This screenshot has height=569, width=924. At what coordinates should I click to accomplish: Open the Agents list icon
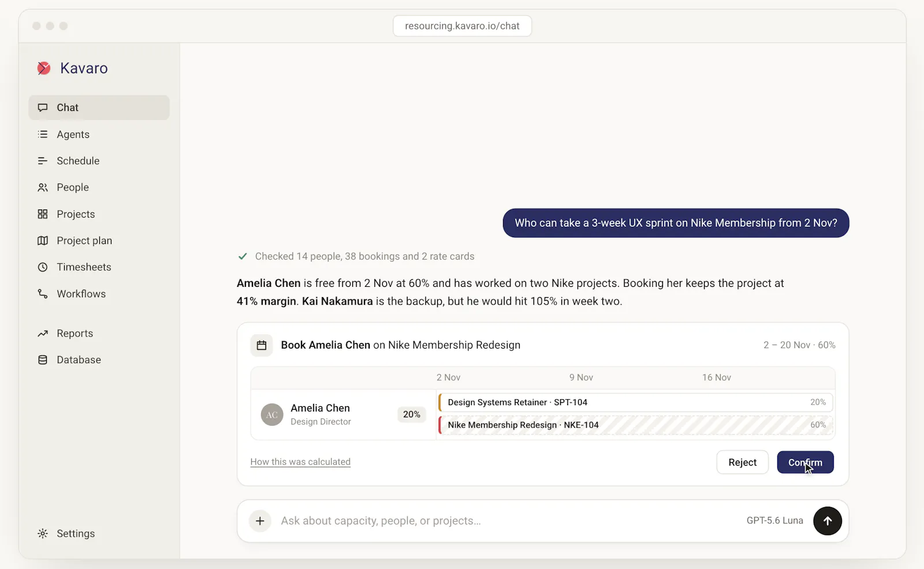(43, 134)
